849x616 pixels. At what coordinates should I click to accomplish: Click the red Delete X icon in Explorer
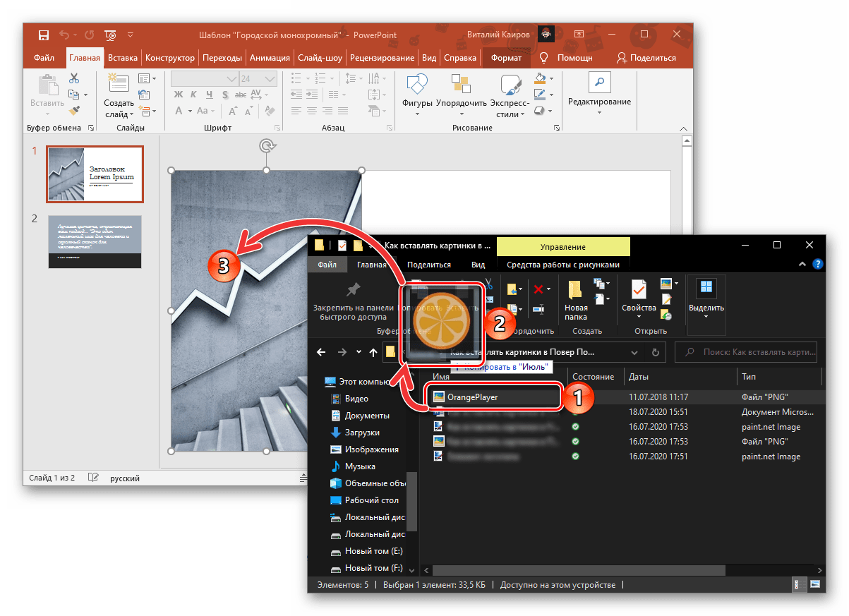coord(538,289)
